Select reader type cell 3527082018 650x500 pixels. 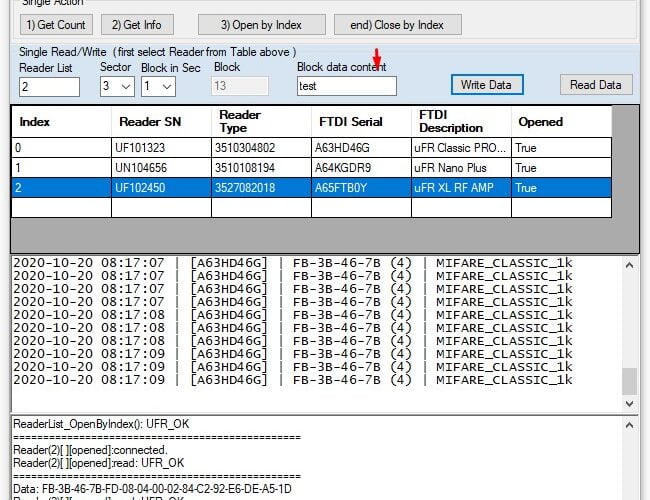click(261, 188)
